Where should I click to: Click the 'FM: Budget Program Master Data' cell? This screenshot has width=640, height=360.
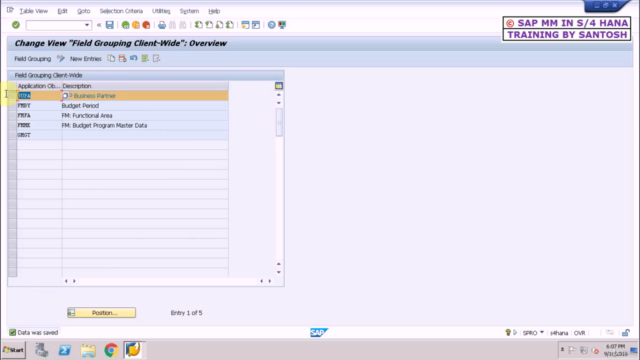point(145,125)
